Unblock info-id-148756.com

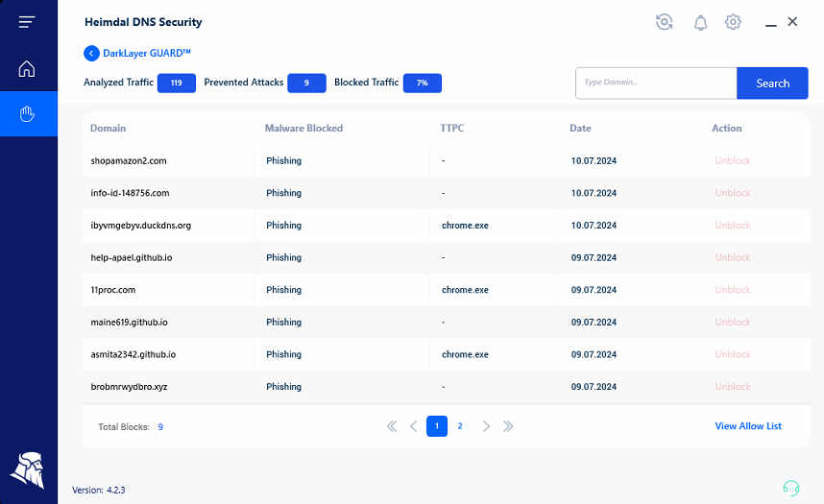tap(733, 193)
